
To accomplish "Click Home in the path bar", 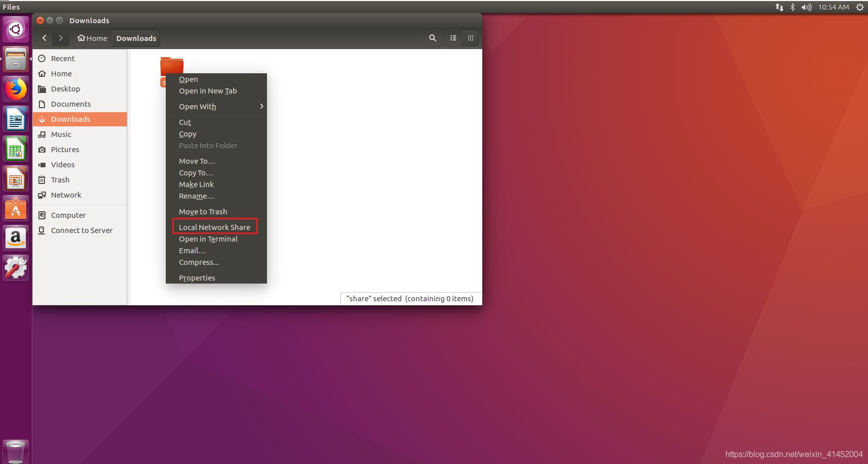I will point(93,38).
